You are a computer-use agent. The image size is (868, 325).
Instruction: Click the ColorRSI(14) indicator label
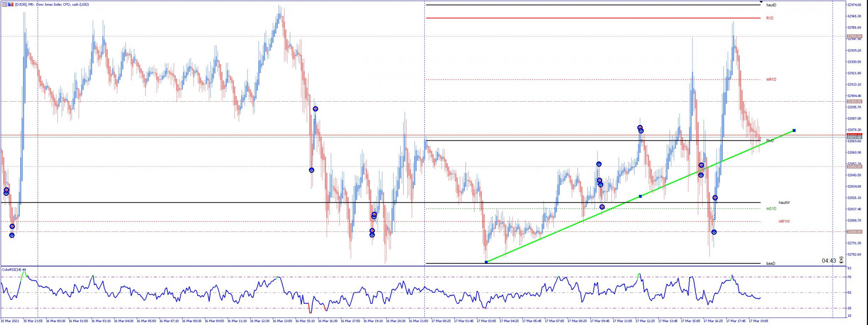coord(14,270)
